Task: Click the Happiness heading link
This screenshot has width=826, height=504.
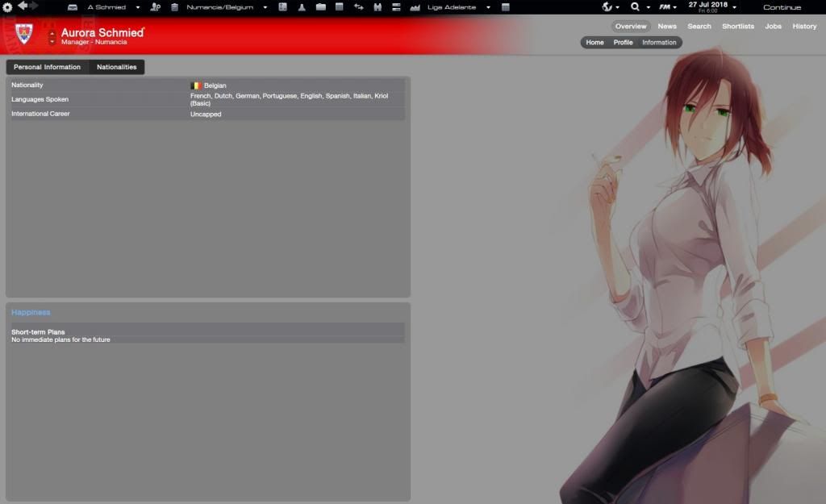Action: click(31, 312)
